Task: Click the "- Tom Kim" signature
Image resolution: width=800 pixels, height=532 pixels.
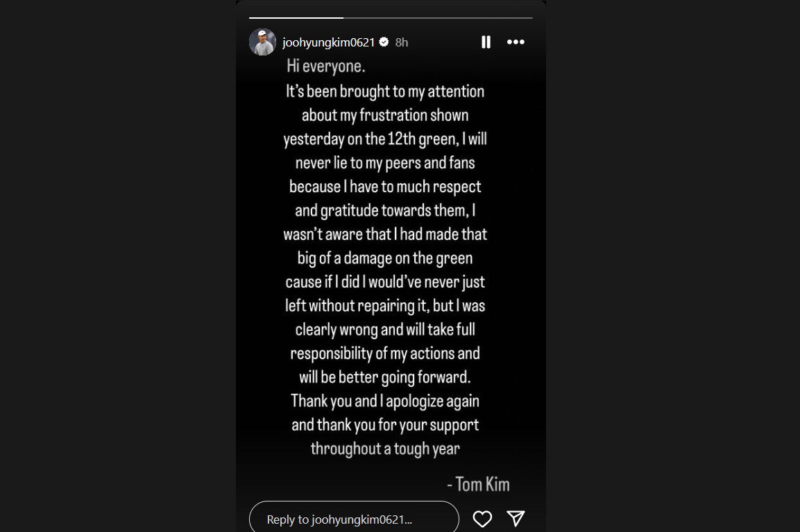Action: [479, 483]
